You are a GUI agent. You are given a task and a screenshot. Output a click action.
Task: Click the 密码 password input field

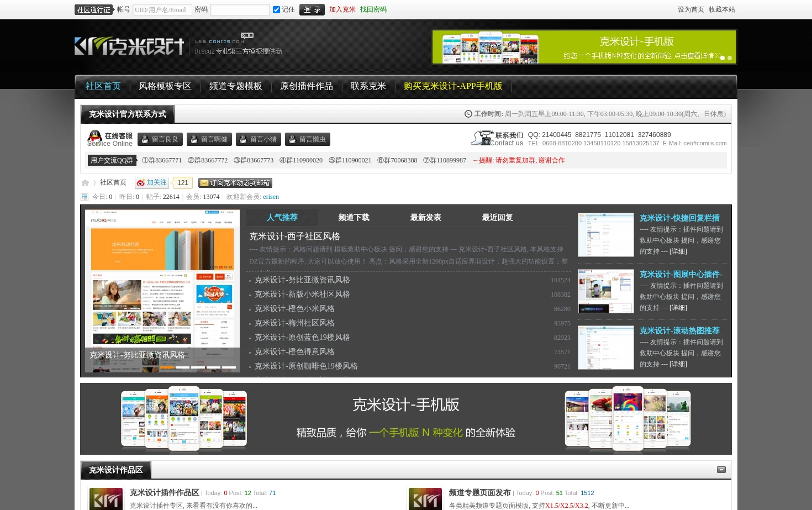tap(240, 10)
